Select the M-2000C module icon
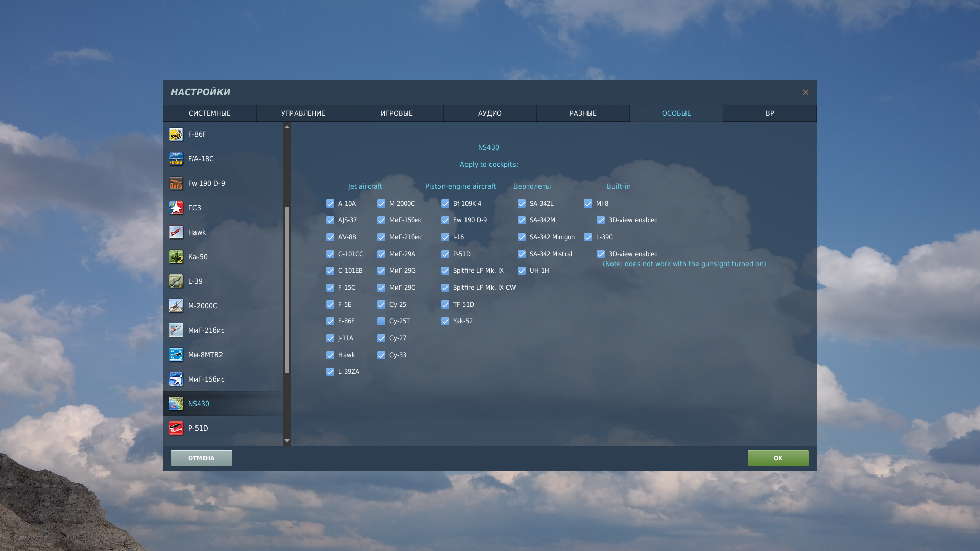The image size is (980, 551). (x=176, y=306)
